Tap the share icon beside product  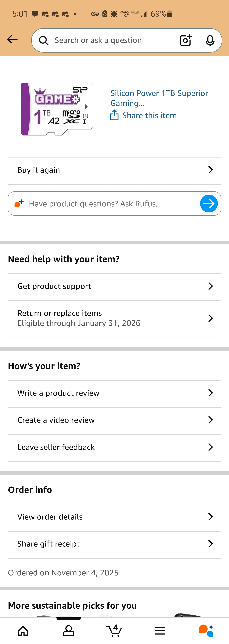point(114,115)
